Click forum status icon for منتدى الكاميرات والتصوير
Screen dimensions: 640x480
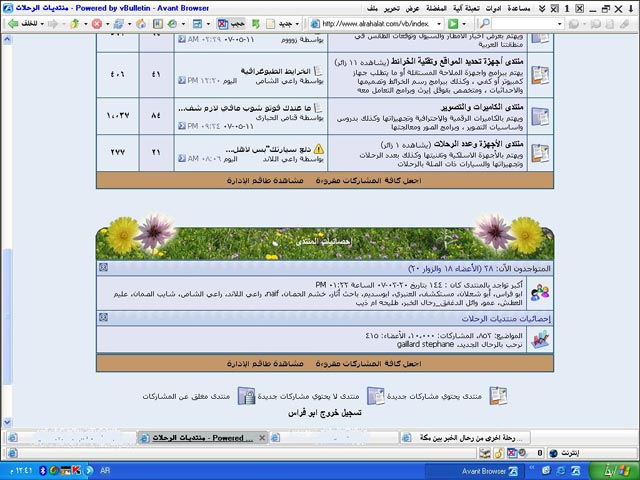pos(540,116)
